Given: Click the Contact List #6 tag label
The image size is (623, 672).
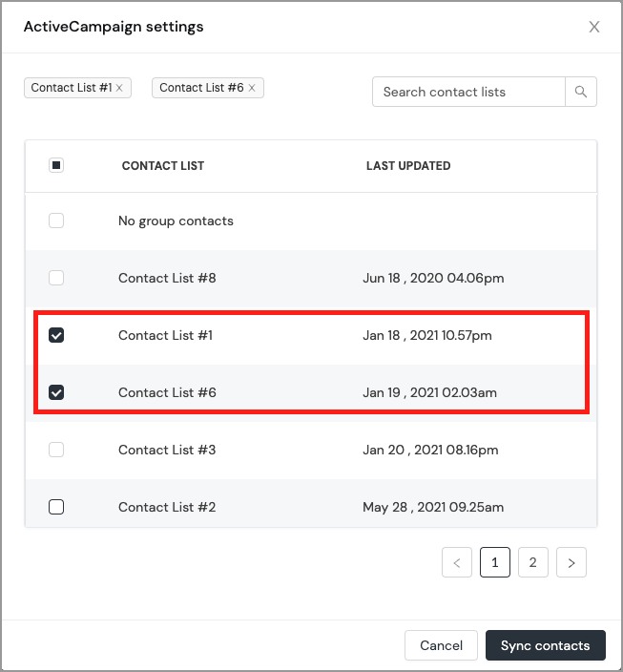Looking at the screenshot, I should 201,88.
